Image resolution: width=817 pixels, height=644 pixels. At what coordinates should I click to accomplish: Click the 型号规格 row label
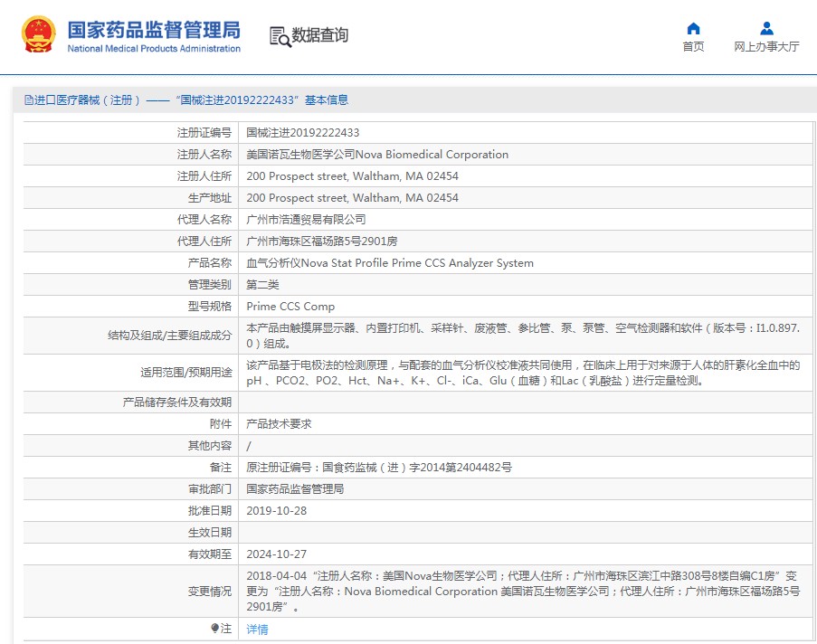click(x=210, y=307)
